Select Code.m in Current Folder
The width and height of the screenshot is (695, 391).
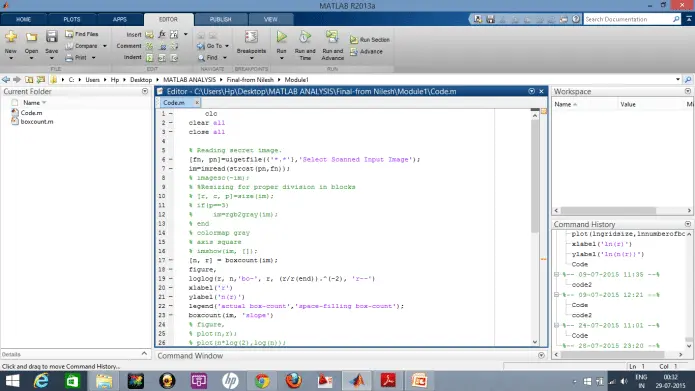(31, 113)
